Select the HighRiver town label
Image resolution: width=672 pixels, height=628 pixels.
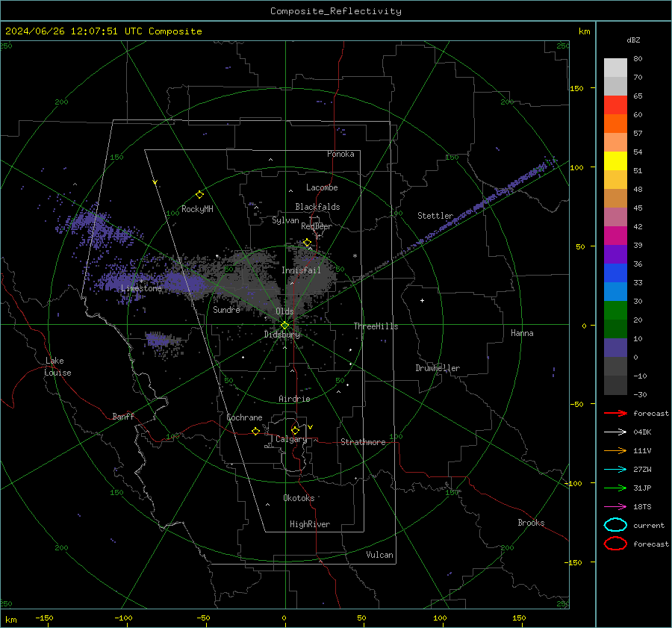click(310, 524)
